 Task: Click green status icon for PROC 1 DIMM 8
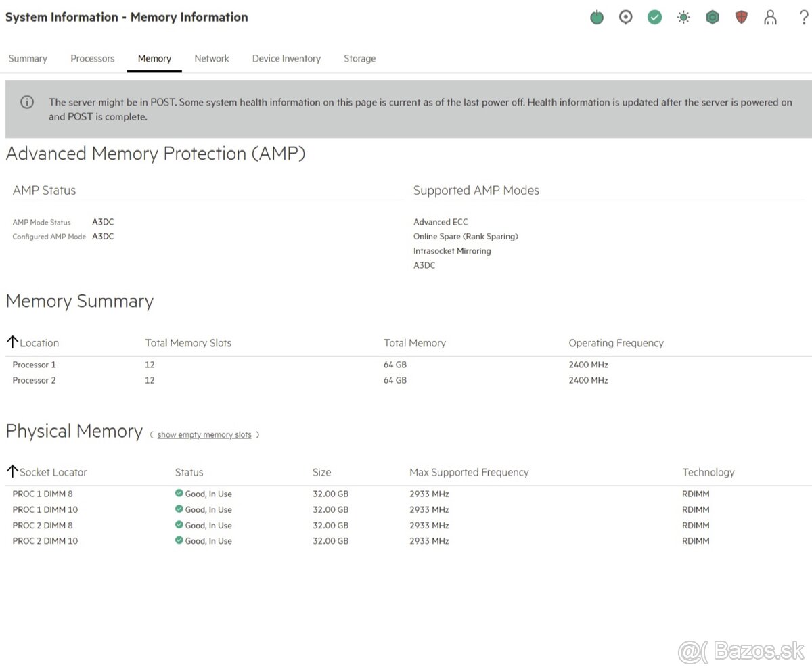179,493
